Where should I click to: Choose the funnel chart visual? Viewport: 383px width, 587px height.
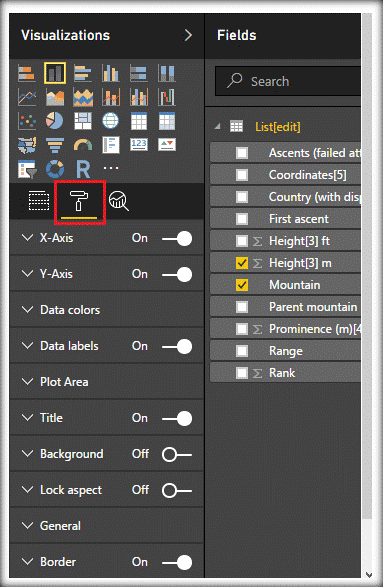tap(55, 145)
